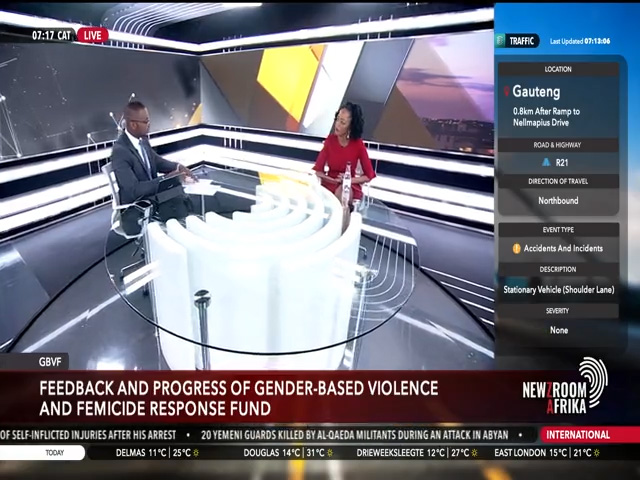
Task: Click the sun icon after East London temperatures
Action: tap(596, 453)
